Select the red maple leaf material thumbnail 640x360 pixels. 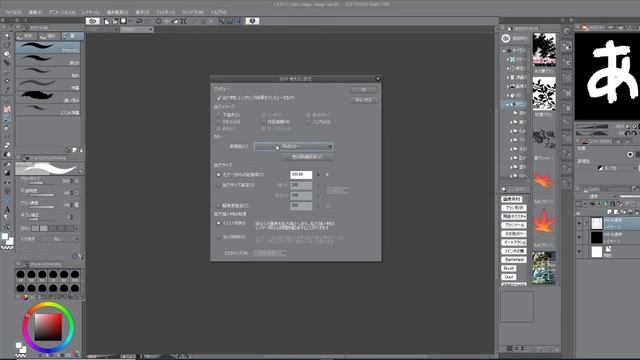point(544,222)
